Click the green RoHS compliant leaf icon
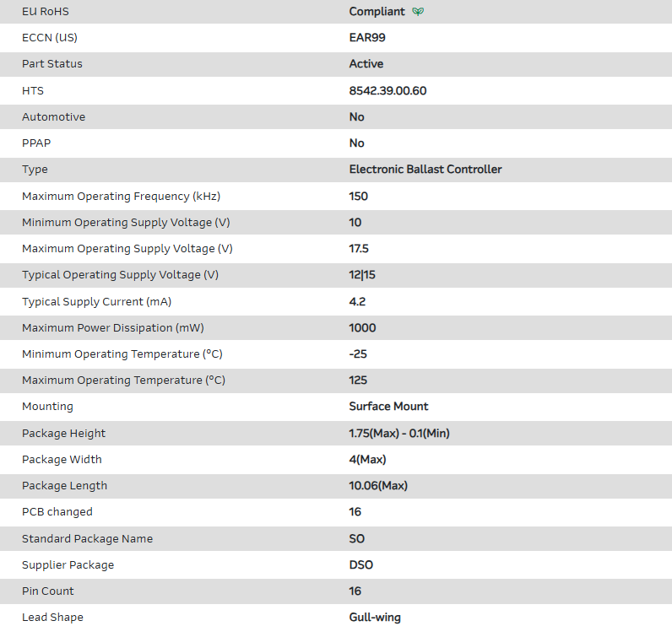This screenshot has width=672, height=637. (x=418, y=12)
